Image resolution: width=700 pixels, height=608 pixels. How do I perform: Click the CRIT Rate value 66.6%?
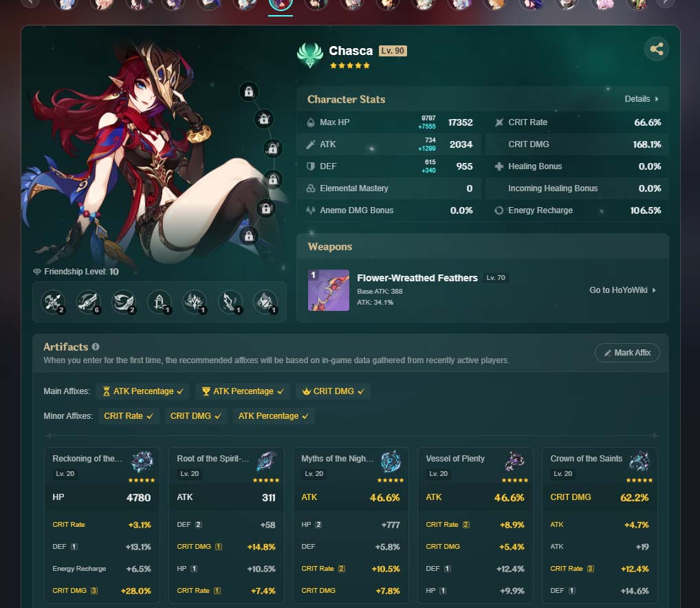(647, 122)
